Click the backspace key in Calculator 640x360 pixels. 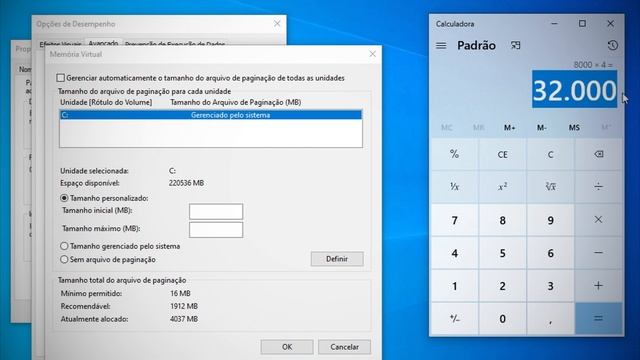point(598,154)
